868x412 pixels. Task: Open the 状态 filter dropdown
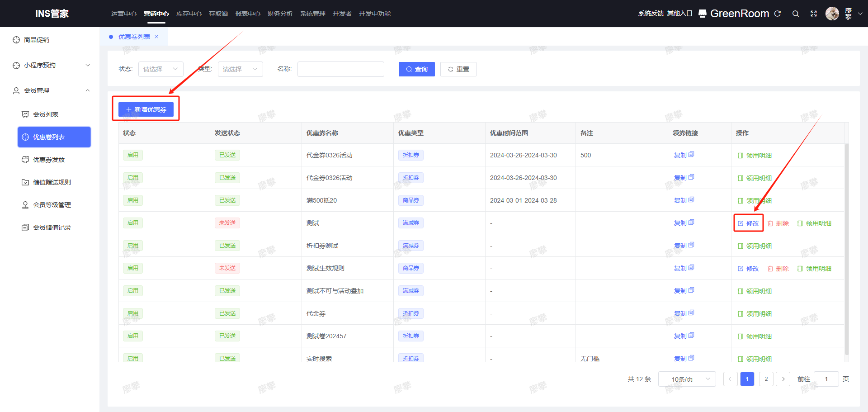160,69
